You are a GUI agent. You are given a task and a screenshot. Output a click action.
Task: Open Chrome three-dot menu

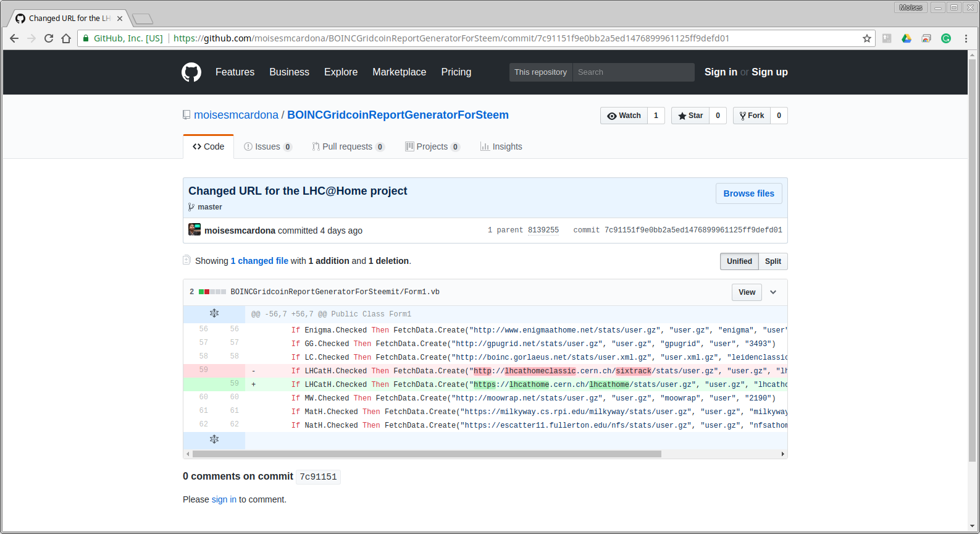966,38
